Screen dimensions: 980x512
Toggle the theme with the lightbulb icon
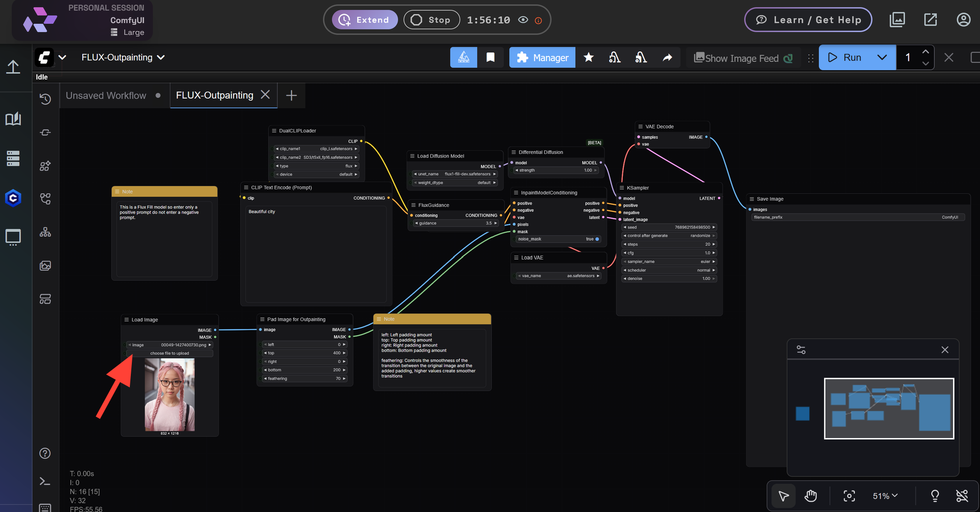pyautogui.click(x=935, y=496)
